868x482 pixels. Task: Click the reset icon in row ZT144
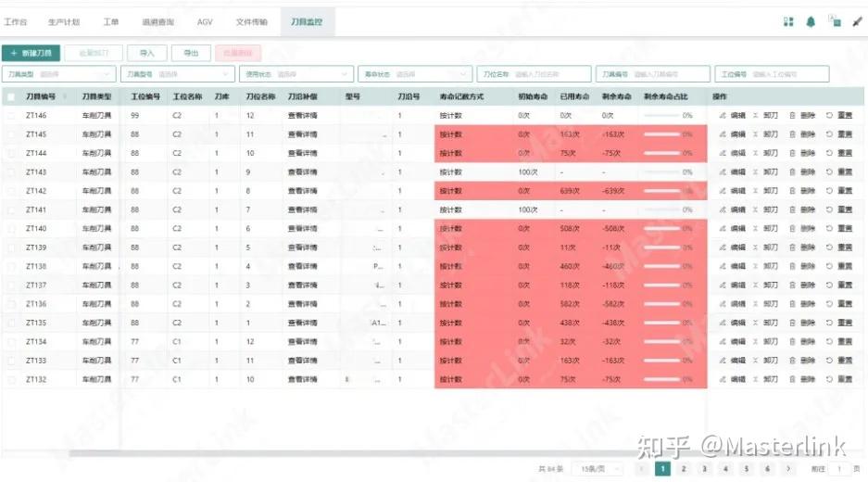829,153
